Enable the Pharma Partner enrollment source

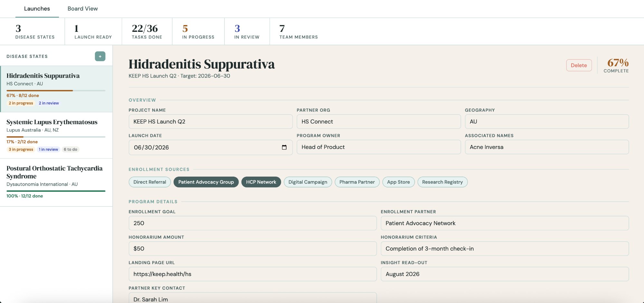[357, 182]
